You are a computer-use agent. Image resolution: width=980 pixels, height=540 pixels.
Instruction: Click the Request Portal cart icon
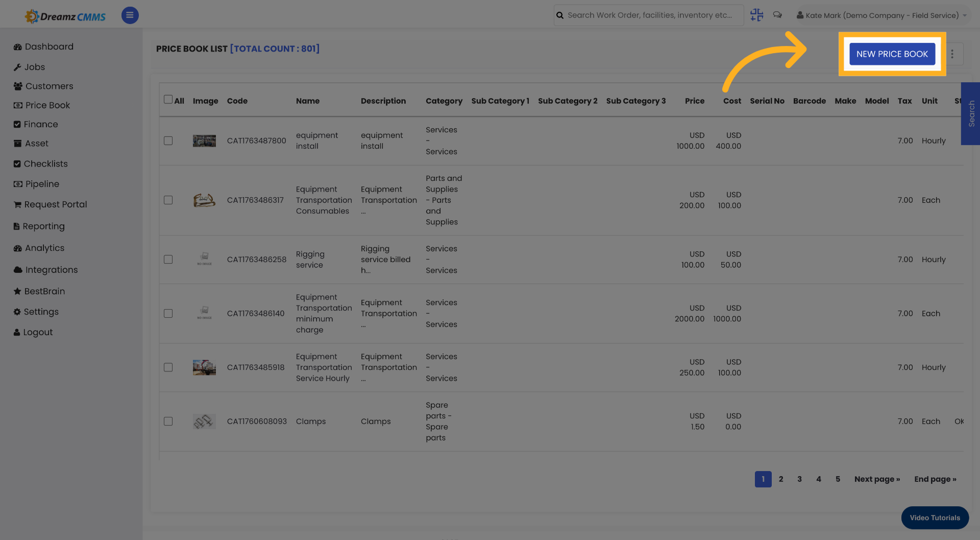tap(18, 204)
